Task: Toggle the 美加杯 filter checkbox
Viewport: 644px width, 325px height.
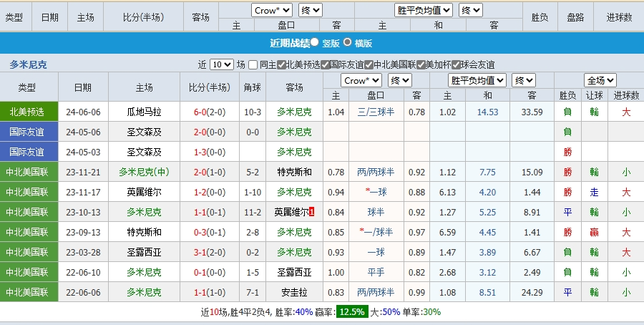Action: 421,64
